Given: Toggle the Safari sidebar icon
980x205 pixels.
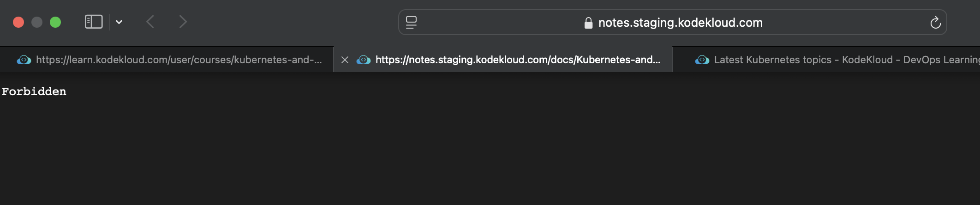Looking at the screenshot, I should (94, 22).
